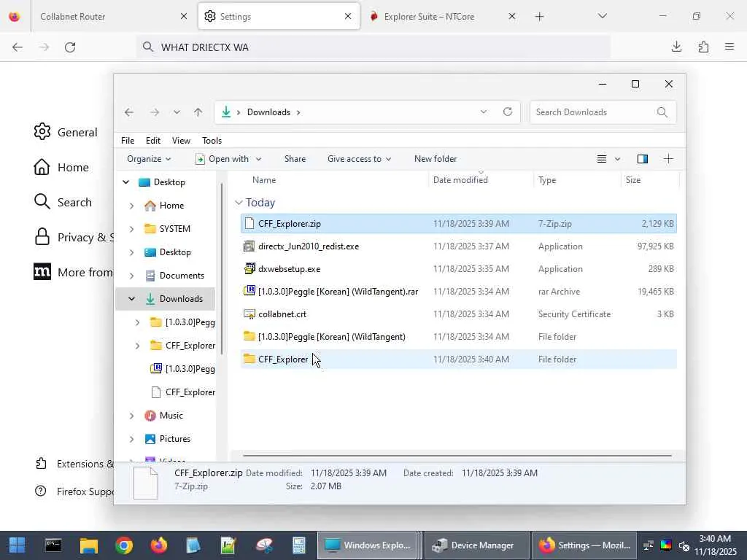Open the View menu
This screenshot has width=747, height=560.
(181, 141)
